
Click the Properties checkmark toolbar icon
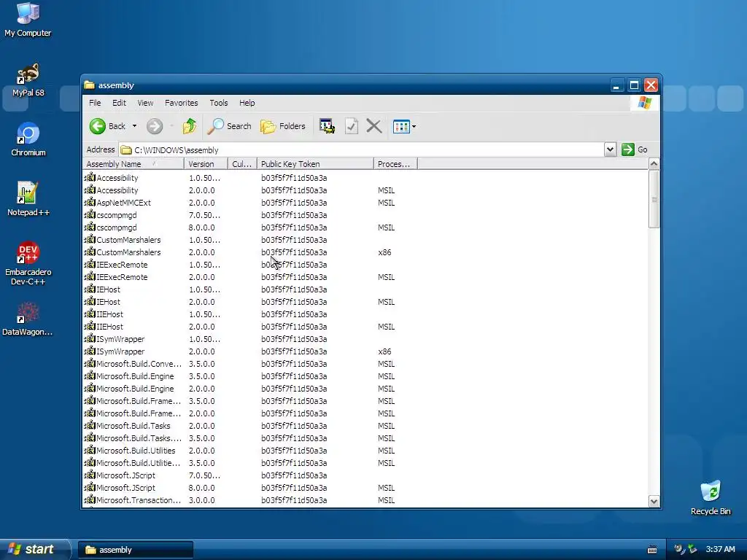[351, 126]
